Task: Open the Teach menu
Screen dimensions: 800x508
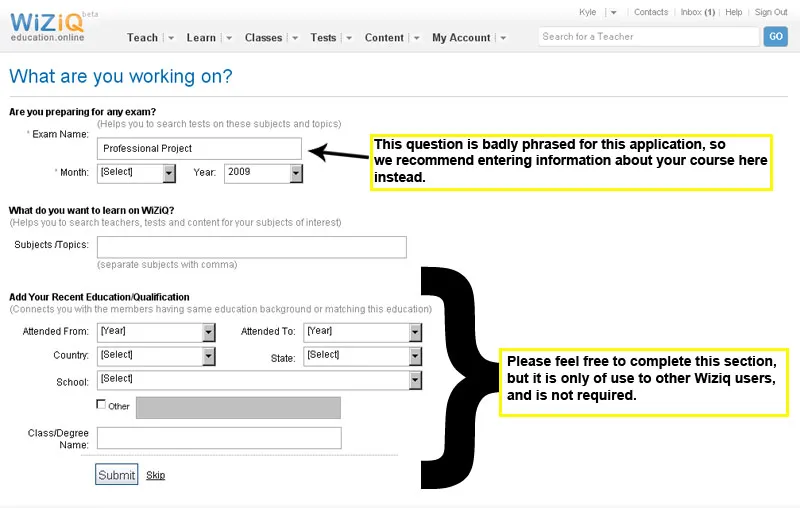Action: coord(142,38)
